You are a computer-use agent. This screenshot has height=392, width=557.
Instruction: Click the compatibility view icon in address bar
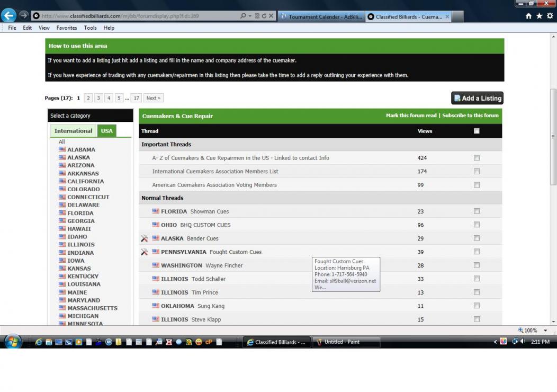(257, 16)
